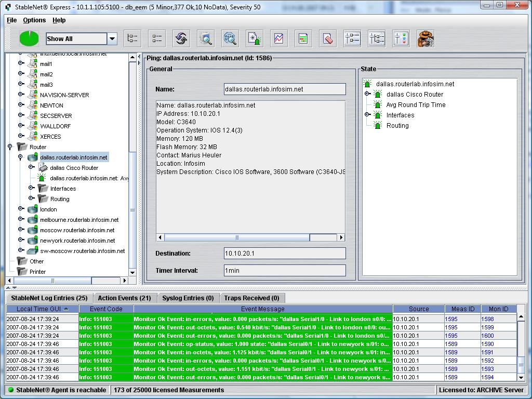Click the XERCES server icon

[x=33, y=137]
